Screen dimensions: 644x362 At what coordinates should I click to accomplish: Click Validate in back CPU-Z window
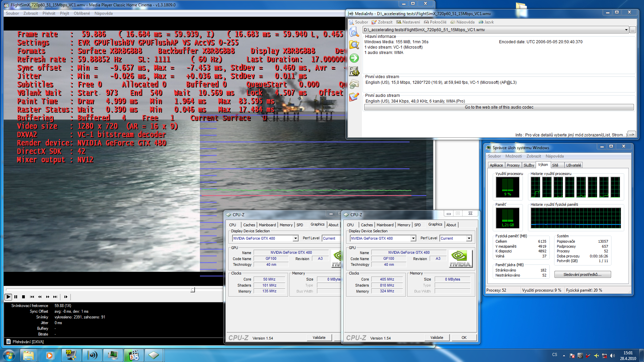[319, 338]
